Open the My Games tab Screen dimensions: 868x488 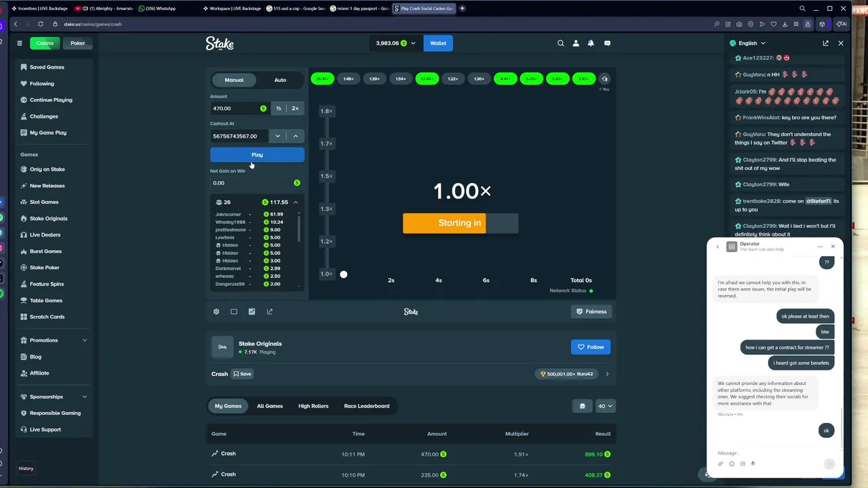click(228, 406)
